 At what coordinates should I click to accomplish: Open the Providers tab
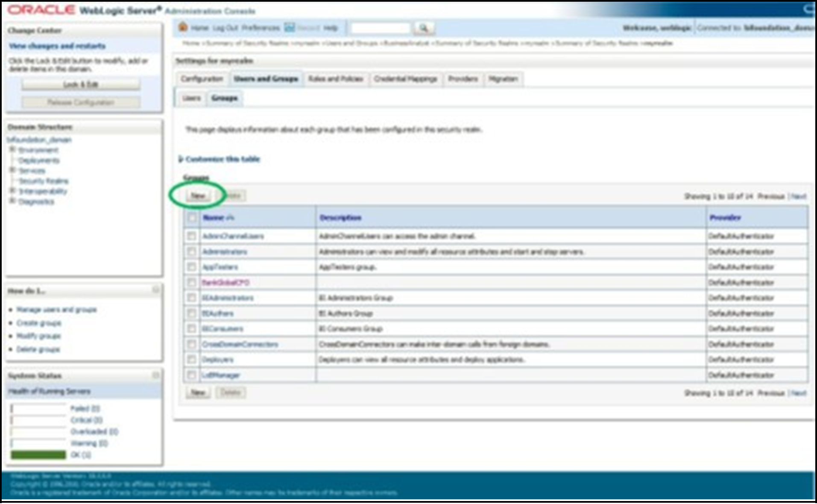click(463, 79)
